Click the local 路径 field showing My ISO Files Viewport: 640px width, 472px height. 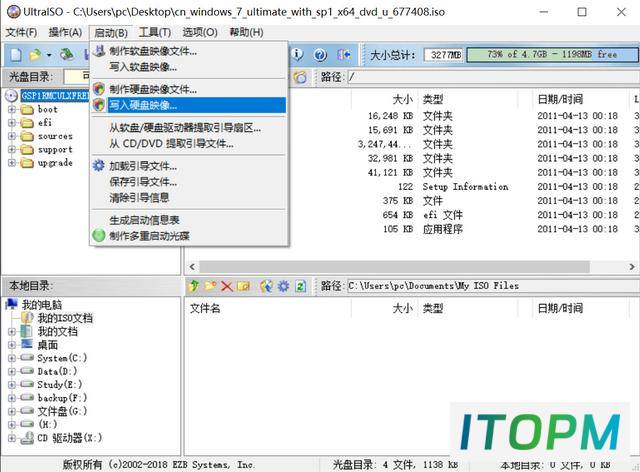click(x=493, y=286)
